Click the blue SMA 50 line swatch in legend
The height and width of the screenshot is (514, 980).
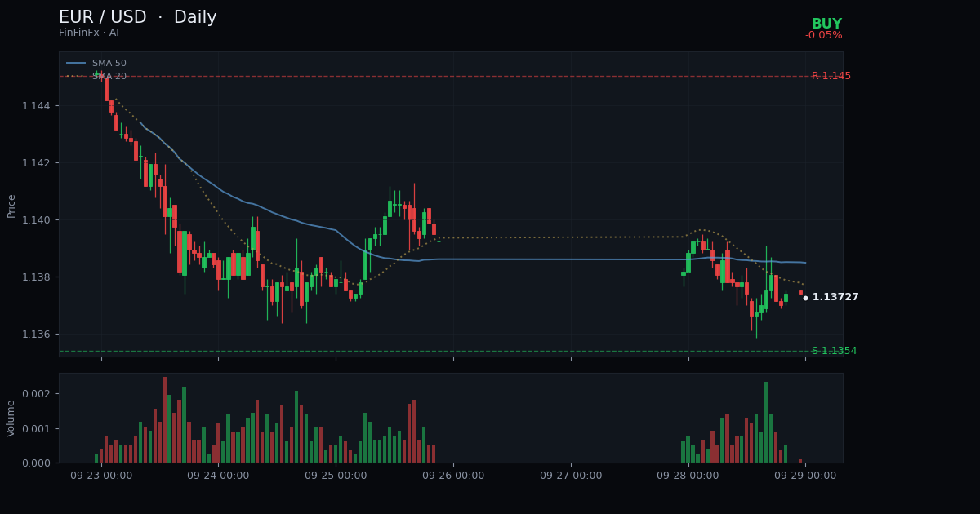[76, 63]
